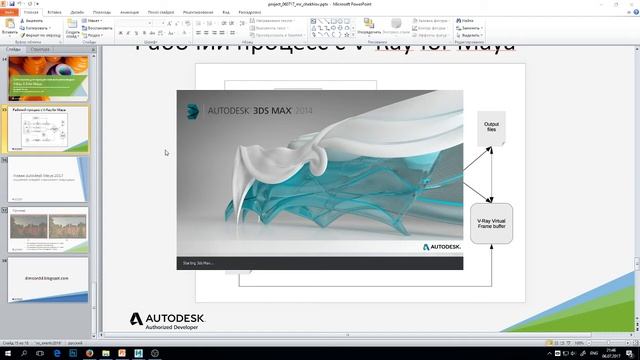Set paragraph Justify alignment
Screen dimensions: 640x360
[x=222, y=33]
